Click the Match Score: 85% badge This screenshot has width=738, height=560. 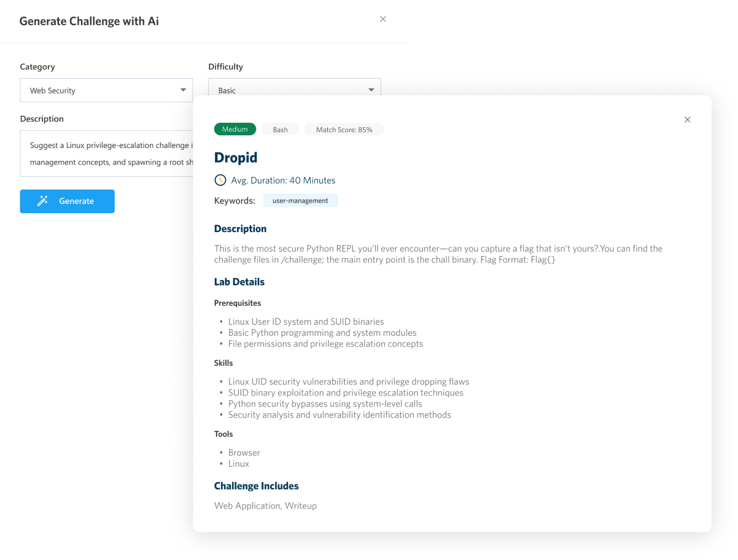[x=344, y=129]
